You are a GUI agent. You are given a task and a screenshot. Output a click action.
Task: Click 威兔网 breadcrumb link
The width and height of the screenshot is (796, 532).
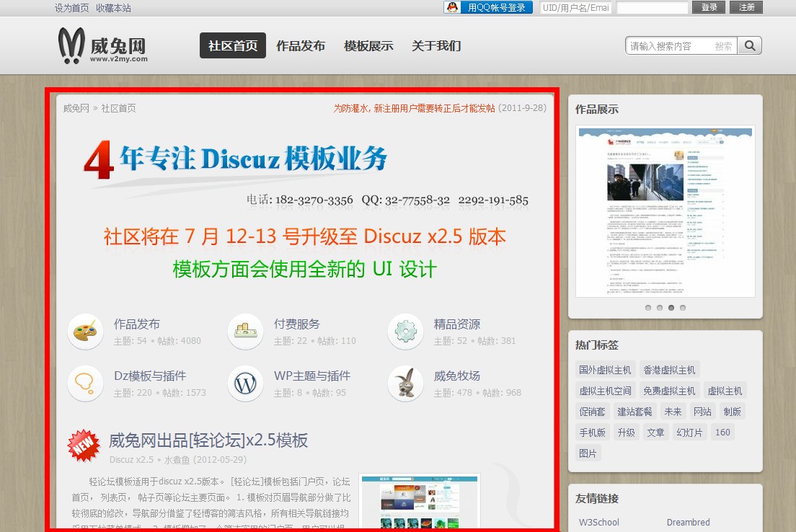(76, 108)
